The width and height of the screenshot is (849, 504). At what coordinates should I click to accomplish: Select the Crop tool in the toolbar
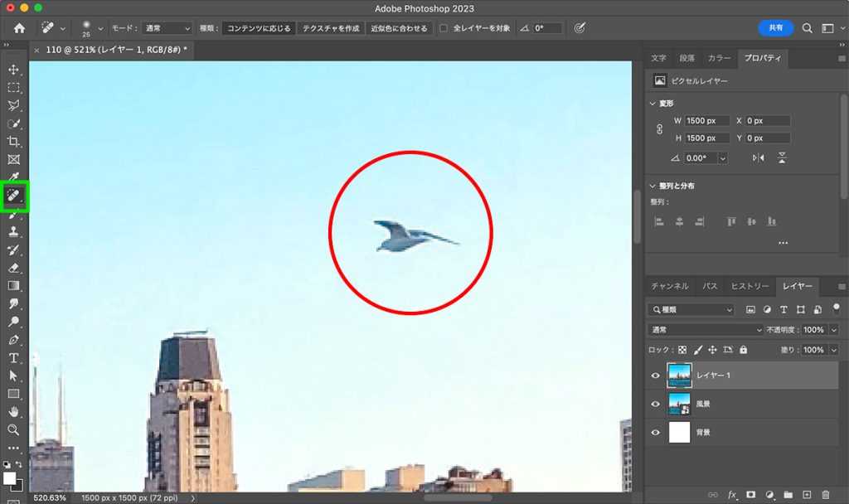(13, 142)
